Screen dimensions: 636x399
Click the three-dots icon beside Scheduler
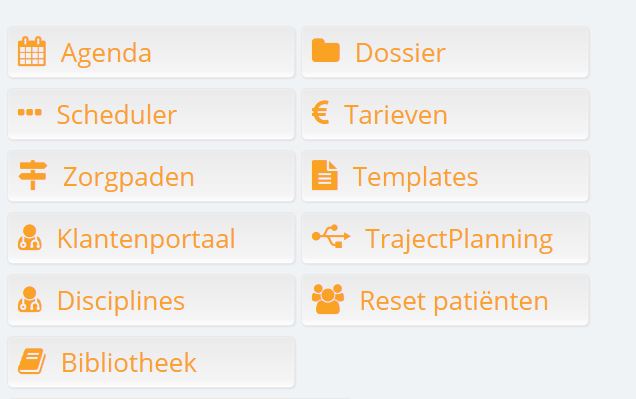point(30,112)
